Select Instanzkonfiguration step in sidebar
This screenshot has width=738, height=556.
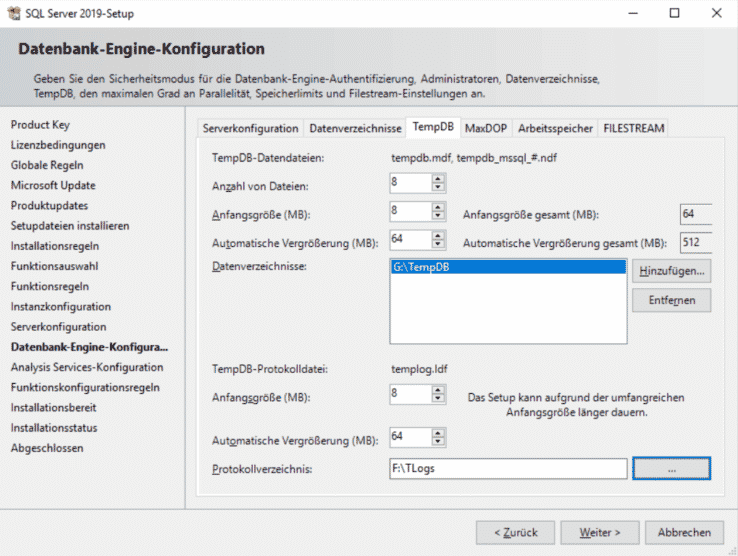click(x=61, y=307)
